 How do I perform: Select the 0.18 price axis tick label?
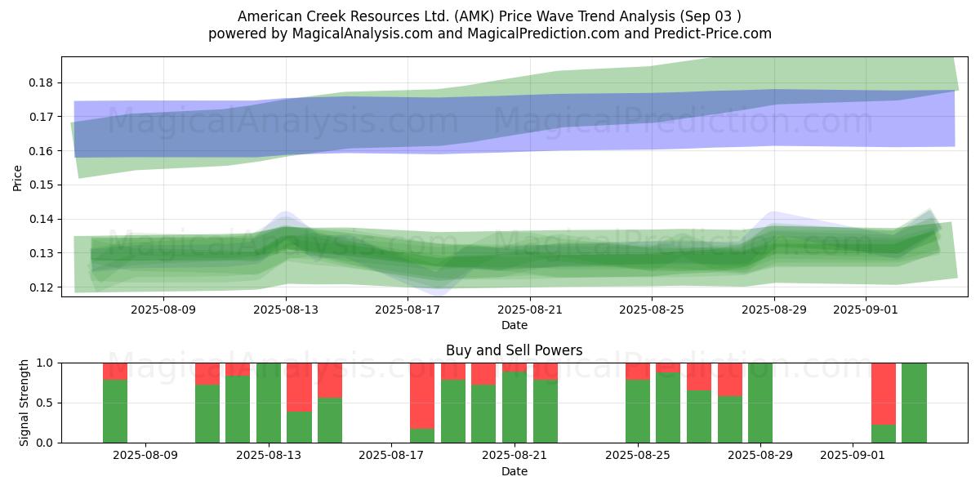[x=41, y=82]
